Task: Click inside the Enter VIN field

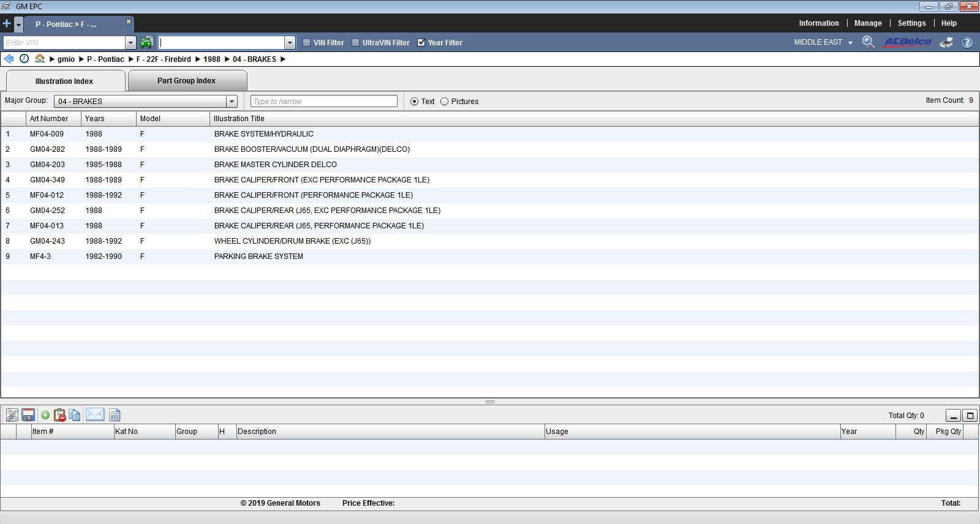Action: [x=64, y=43]
